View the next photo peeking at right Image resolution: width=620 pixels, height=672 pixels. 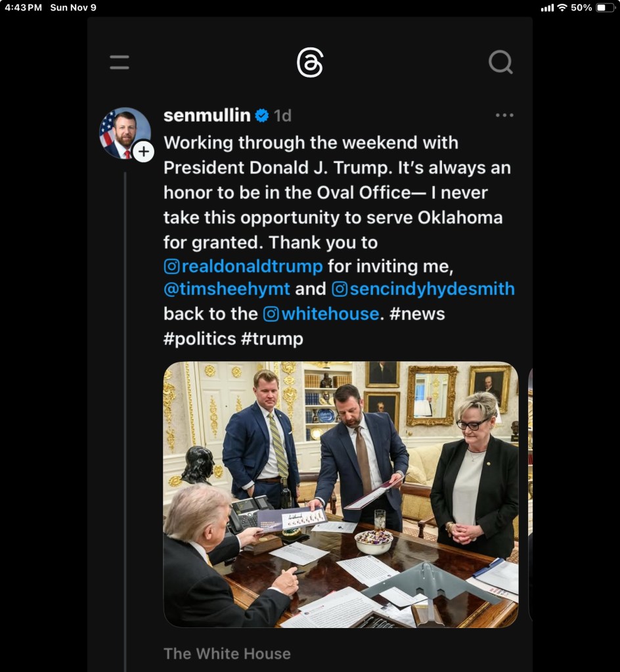(x=531, y=495)
